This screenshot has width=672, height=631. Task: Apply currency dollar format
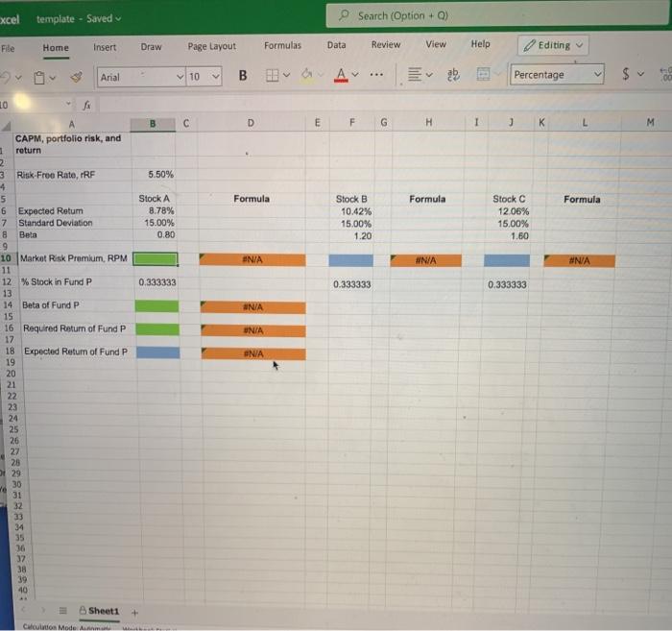click(x=626, y=74)
